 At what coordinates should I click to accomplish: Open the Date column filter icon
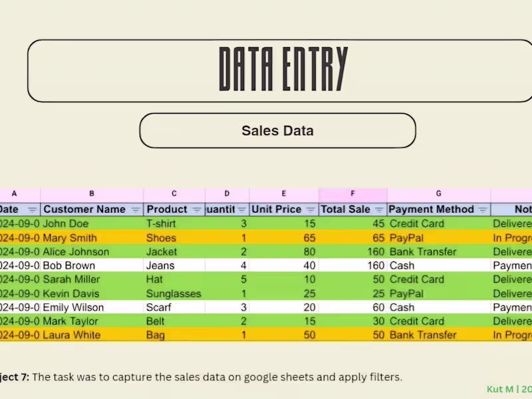tap(32, 209)
